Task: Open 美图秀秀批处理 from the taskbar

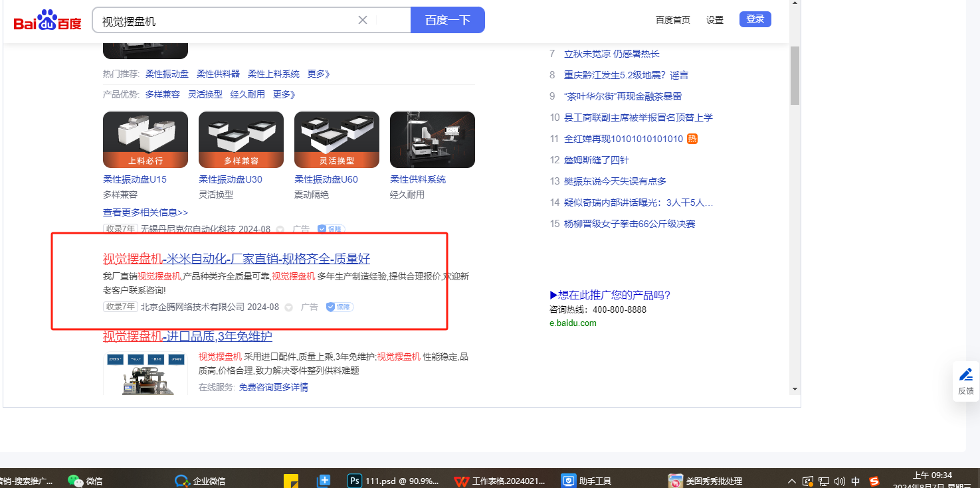Action: point(705,481)
